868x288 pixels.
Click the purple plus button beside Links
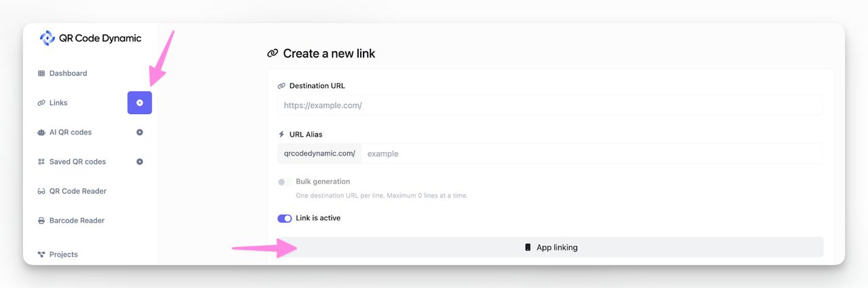point(140,103)
